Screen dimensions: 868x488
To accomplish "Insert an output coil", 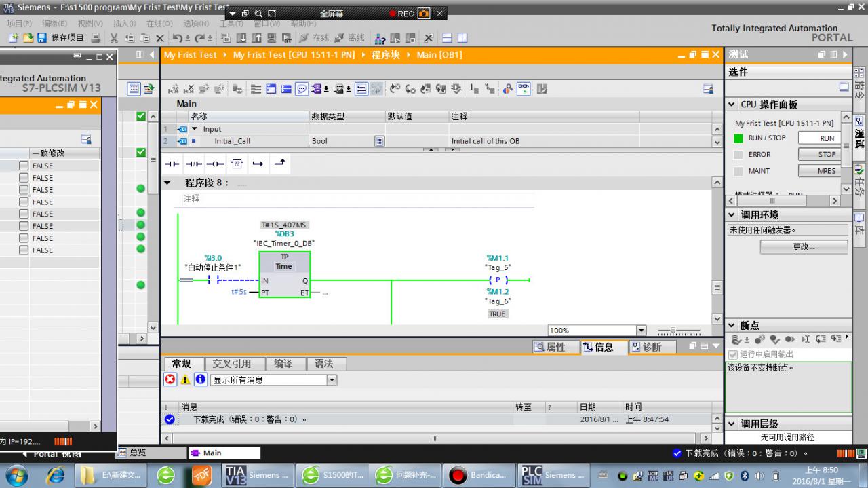I will tap(215, 164).
